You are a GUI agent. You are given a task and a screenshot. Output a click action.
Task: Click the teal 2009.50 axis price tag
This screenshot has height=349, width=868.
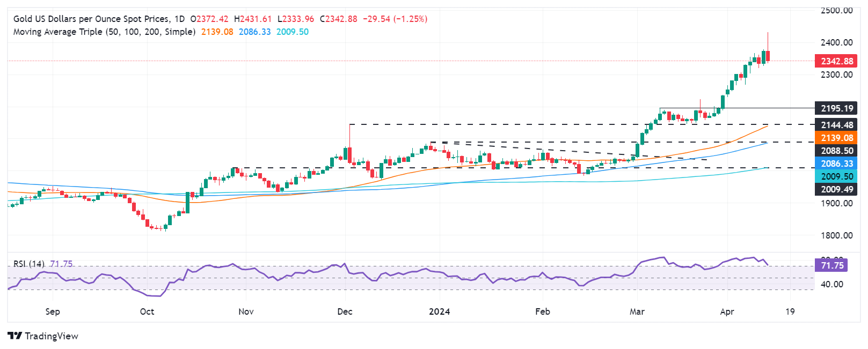837,176
